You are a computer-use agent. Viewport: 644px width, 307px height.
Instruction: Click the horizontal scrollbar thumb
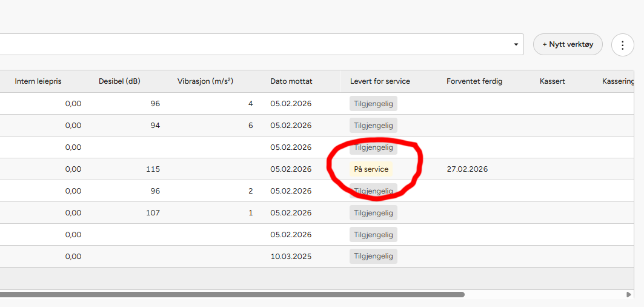click(x=230, y=295)
